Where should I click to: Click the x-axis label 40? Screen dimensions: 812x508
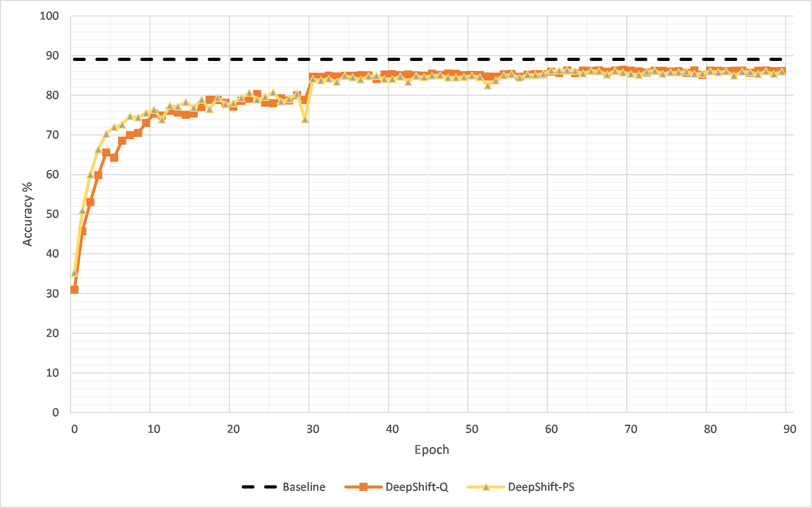tap(392, 429)
